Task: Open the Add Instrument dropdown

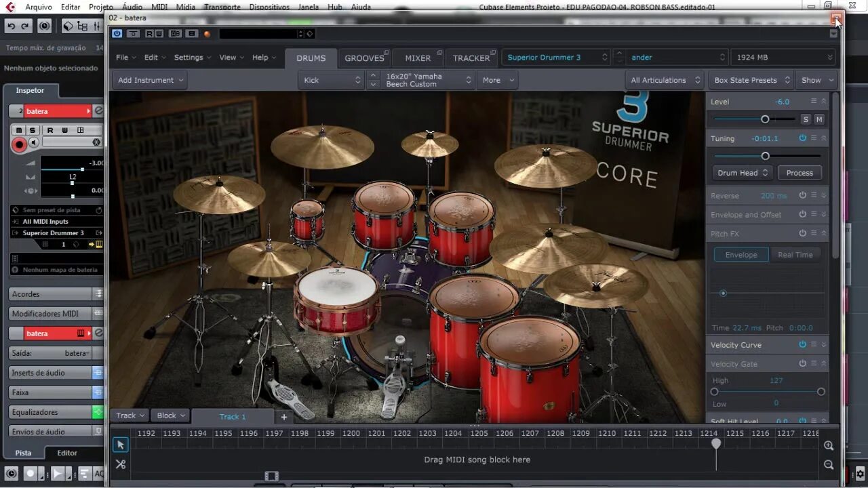Action: pyautogui.click(x=150, y=80)
